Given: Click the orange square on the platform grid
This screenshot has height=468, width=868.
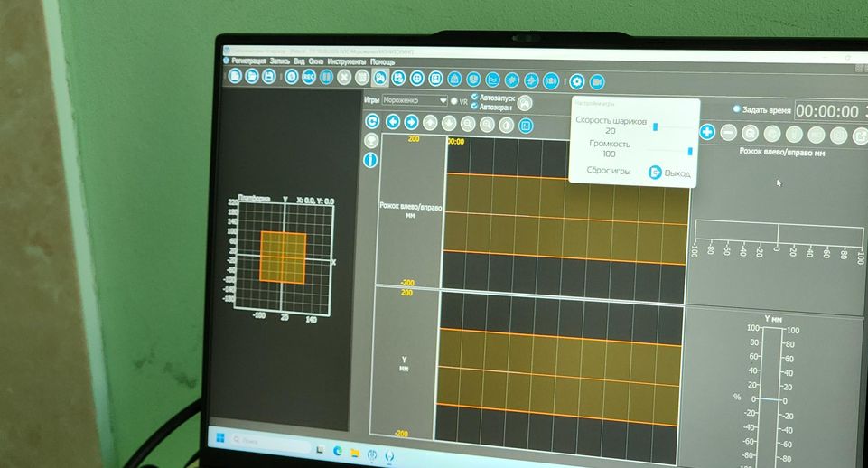Looking at the screenshot, I should point(283,257).
